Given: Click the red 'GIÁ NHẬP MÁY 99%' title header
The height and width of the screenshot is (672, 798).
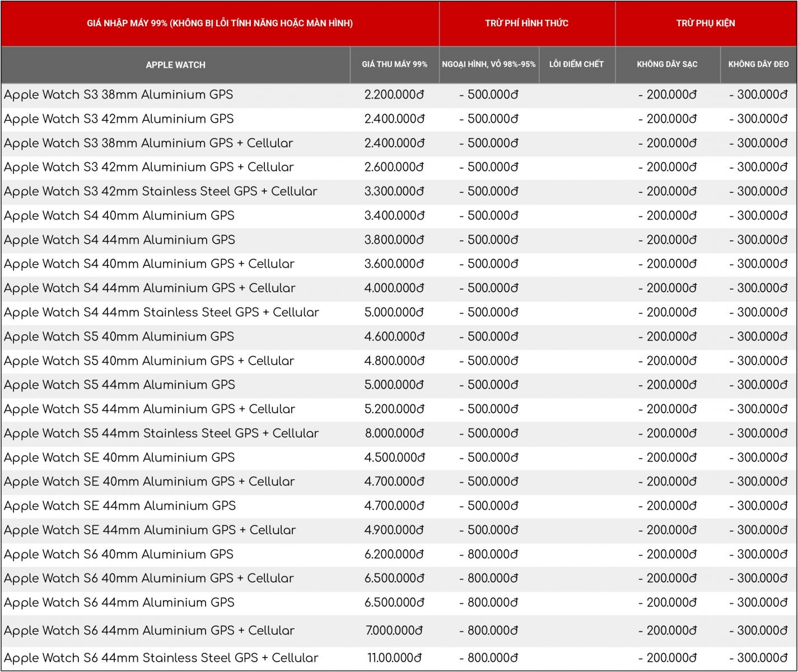Looking at the screenshot, I should pyautogui.click(x=220, y=23).
